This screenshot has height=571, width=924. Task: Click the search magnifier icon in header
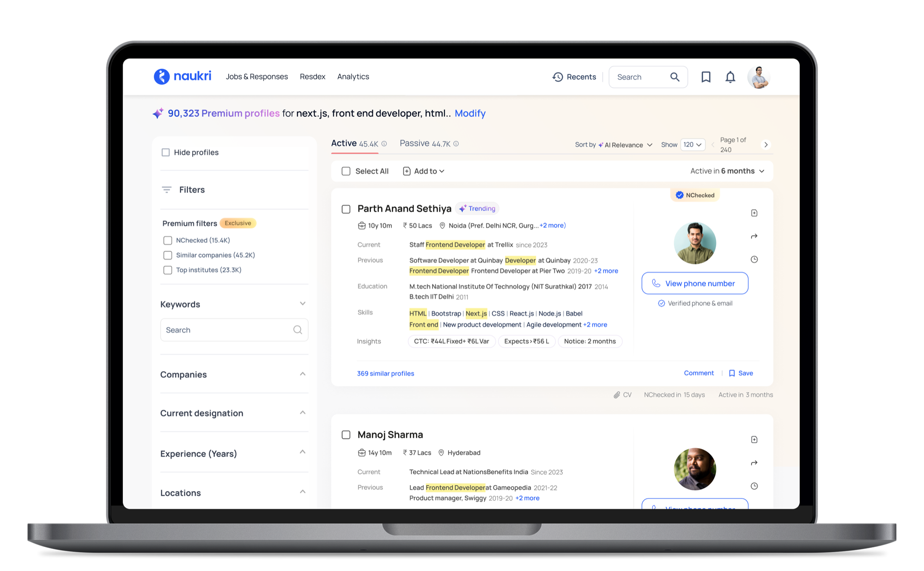[x=675, y=77]
